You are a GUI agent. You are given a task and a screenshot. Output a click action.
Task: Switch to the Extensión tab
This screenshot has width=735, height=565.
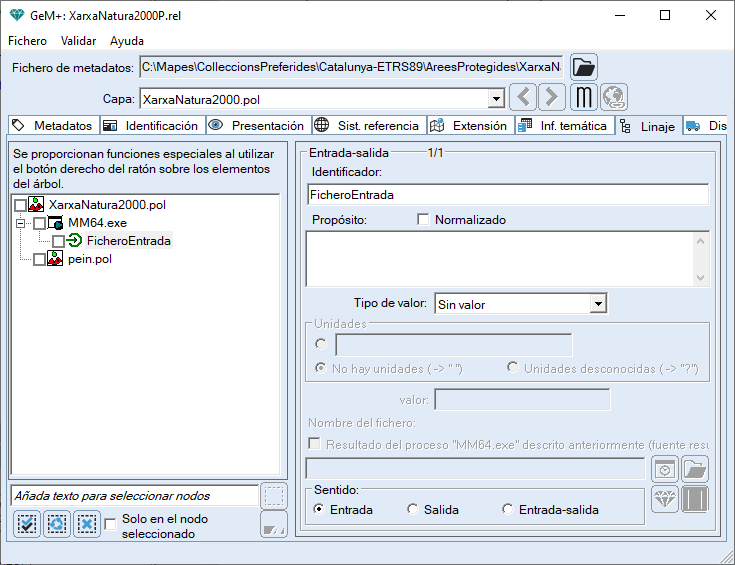[x=470, y=126]
